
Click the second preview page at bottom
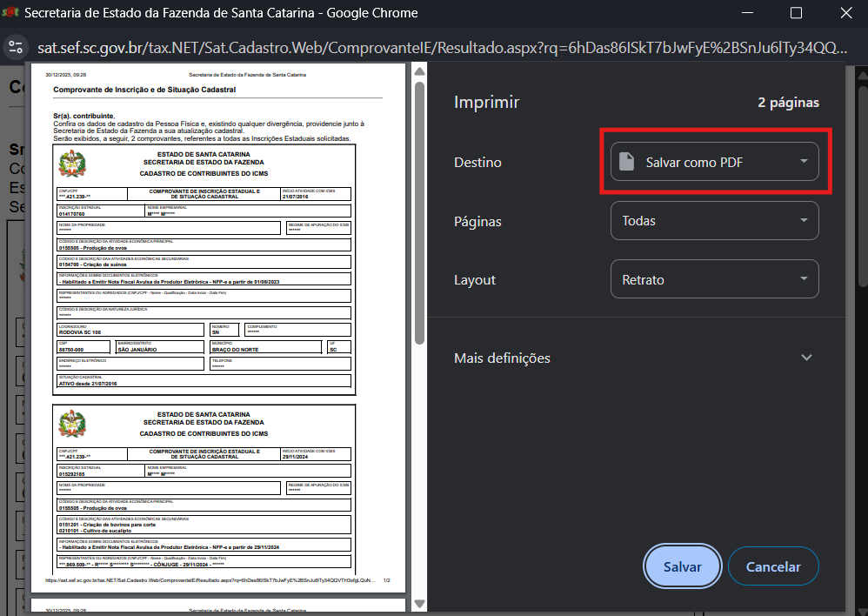tap(217, 606)
